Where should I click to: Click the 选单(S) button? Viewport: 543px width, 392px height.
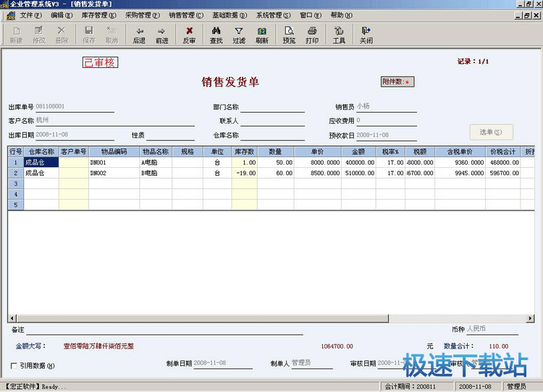pyautogui.click(x=491, y=132)
